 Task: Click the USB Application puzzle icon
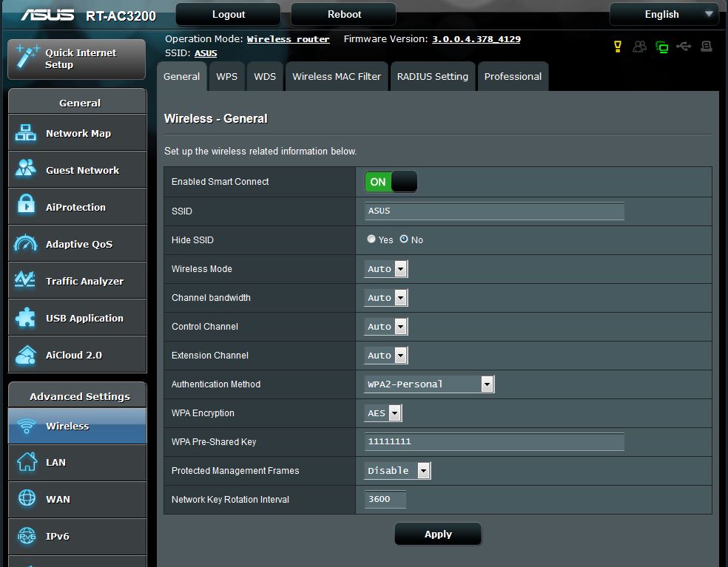(x=25, y=317)
